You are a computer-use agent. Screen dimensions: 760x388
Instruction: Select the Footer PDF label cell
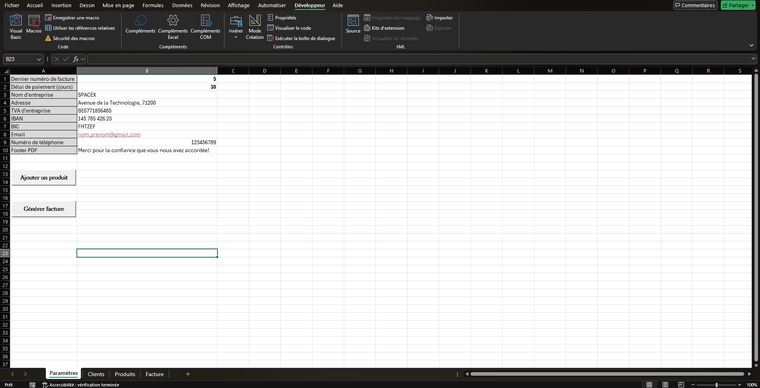(x=43, y=150)
